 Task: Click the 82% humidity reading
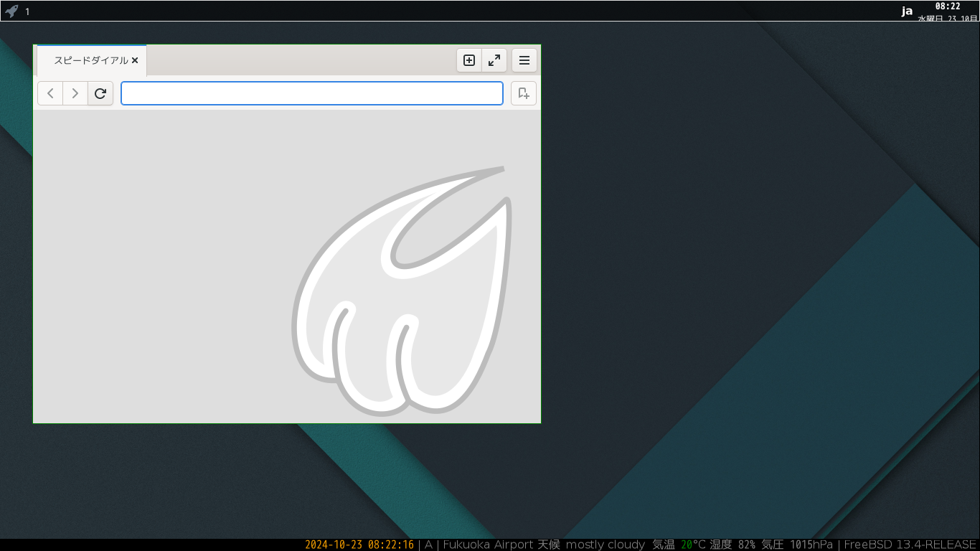coord(747,545)
